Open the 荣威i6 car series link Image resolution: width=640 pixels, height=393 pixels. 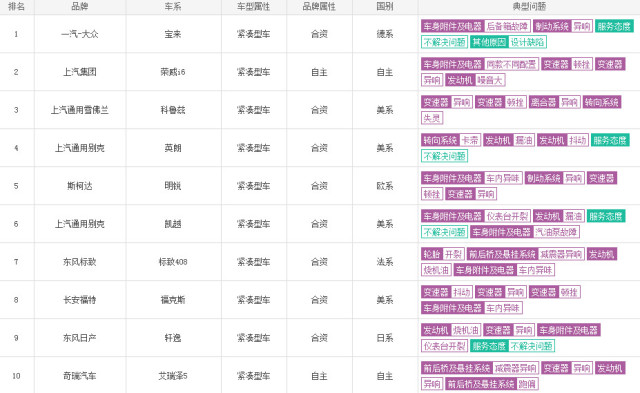pos(173,72)
